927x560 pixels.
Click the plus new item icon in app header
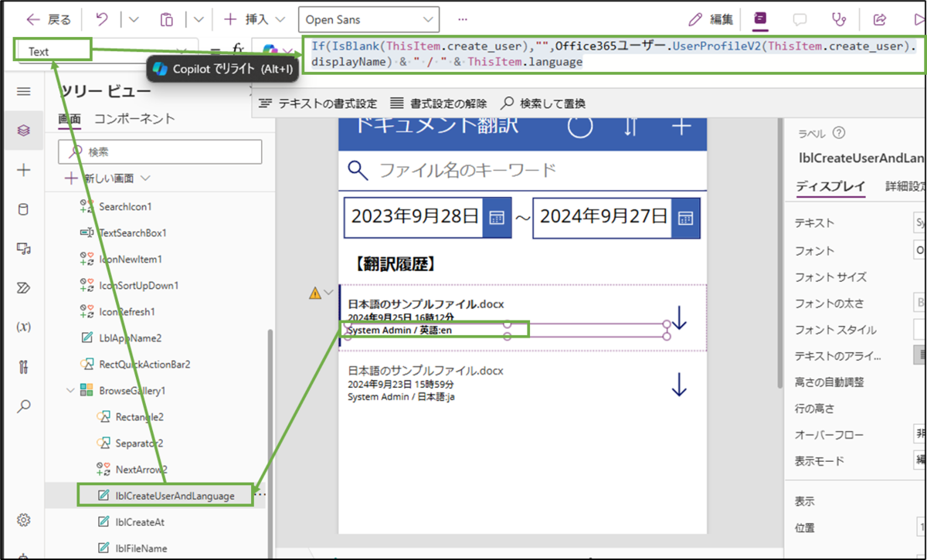[681, 127]
